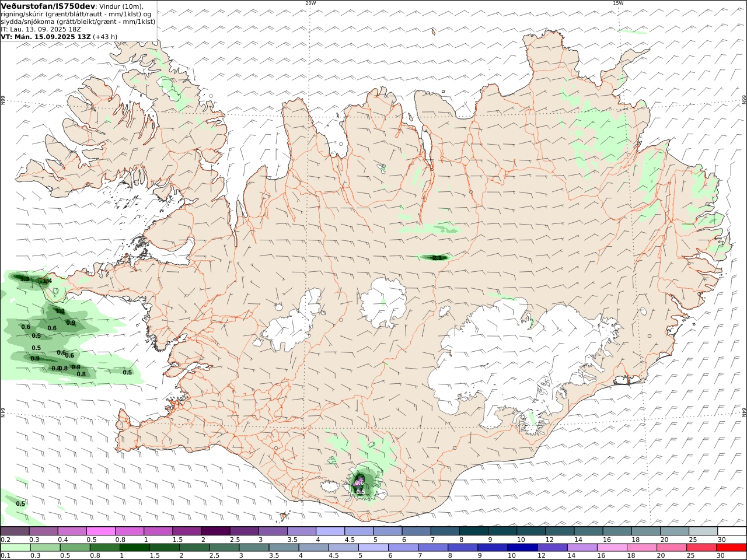This screenshot has width=747, height=560.
Task: Pick the navy blue 10 swatch in bottom legend row
Action: [x=522, y=548]
